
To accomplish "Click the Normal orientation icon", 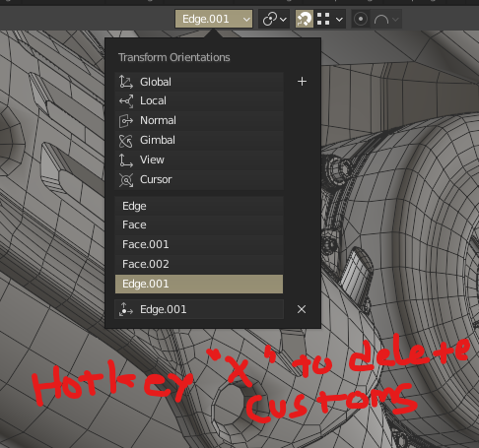I will tap(126, 121).
